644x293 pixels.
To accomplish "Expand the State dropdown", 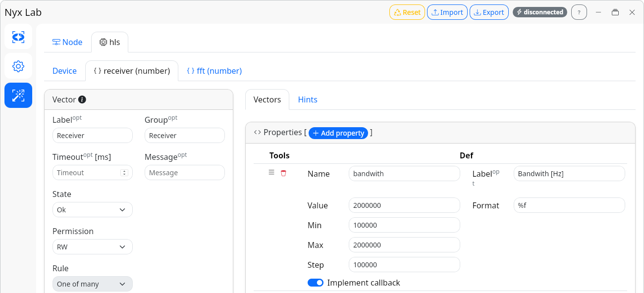I will point(92,210).
